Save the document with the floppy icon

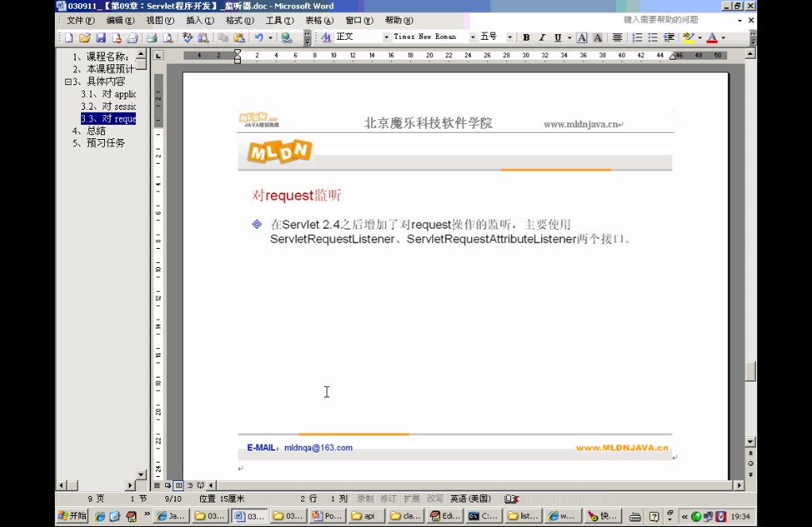coord(101,37)
